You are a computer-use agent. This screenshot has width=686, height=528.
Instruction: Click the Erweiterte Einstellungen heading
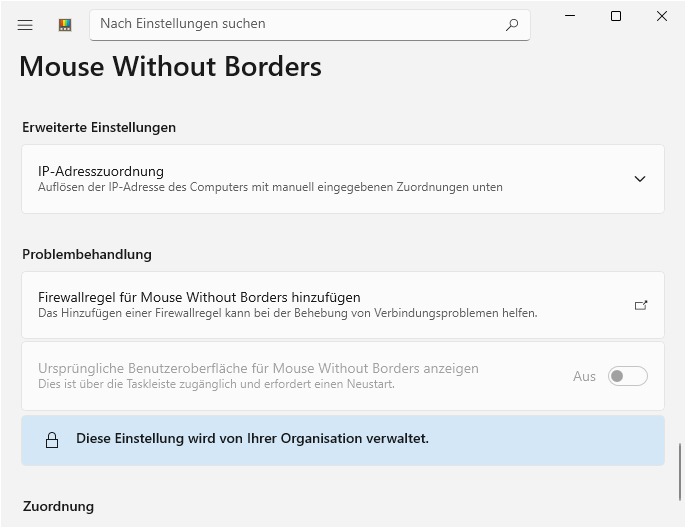(99, 127)
